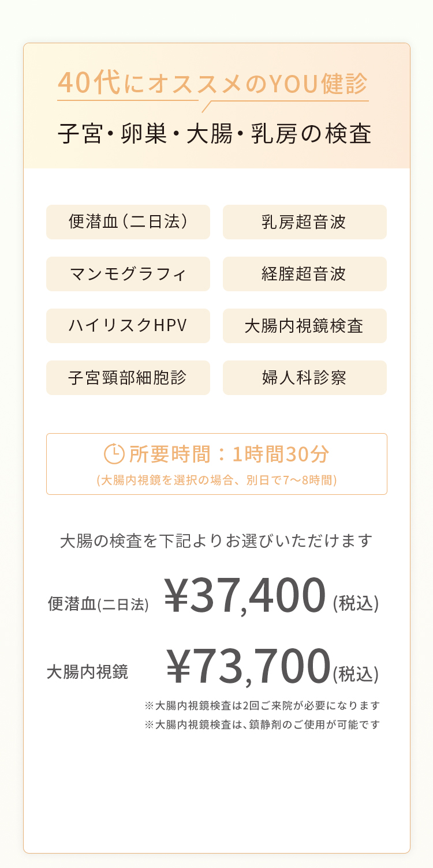
Task: Click the 40代にオススメのYOU健診 heading
Action: 213,83
